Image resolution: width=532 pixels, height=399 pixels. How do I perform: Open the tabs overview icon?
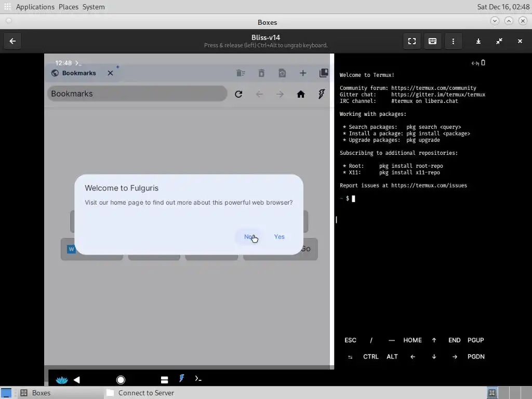pos(324,73)
